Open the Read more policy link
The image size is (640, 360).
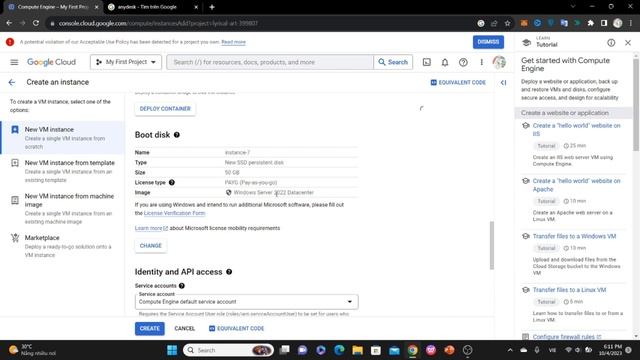[233, 42]
